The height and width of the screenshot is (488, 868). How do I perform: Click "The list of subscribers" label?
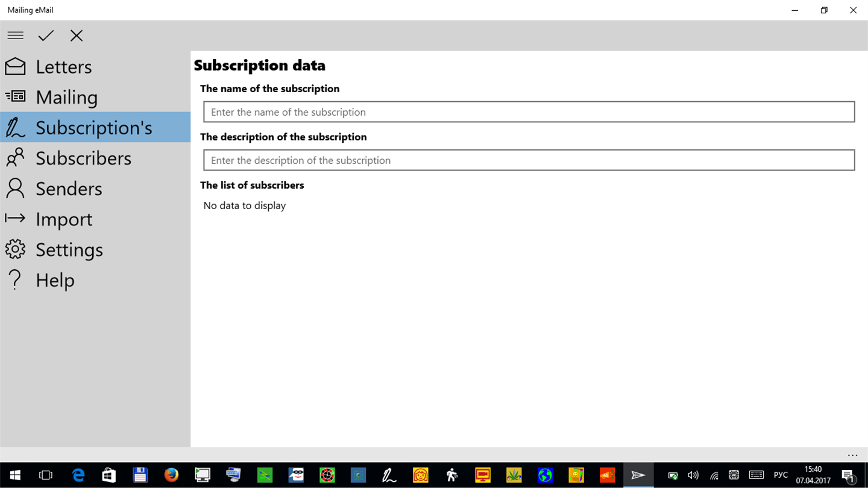tap(252, 185)
